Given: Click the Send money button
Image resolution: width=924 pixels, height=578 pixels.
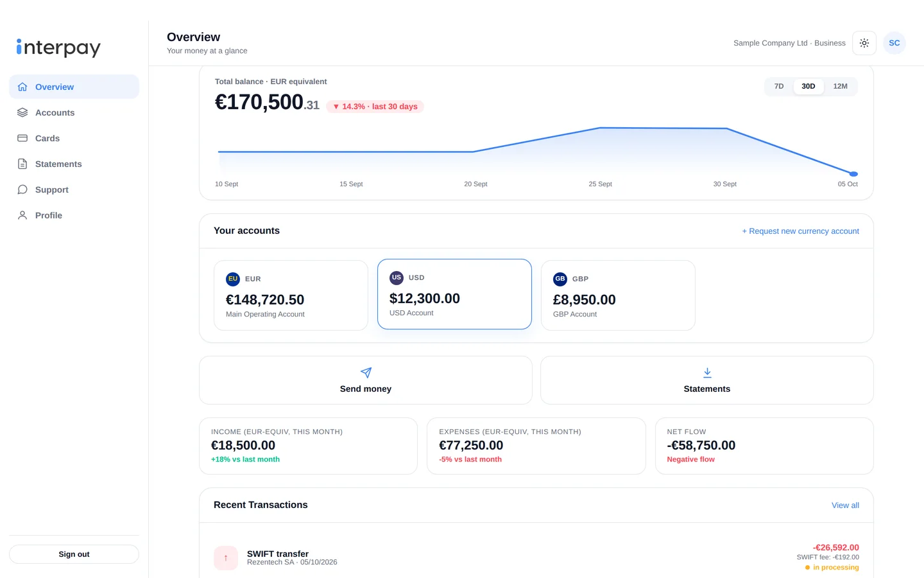Looking at the screenshot, I should [x=366, y=380].
